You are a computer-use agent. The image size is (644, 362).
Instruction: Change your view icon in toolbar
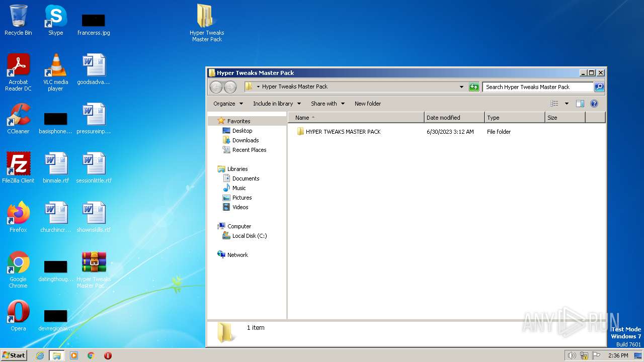tap(554, 104)
